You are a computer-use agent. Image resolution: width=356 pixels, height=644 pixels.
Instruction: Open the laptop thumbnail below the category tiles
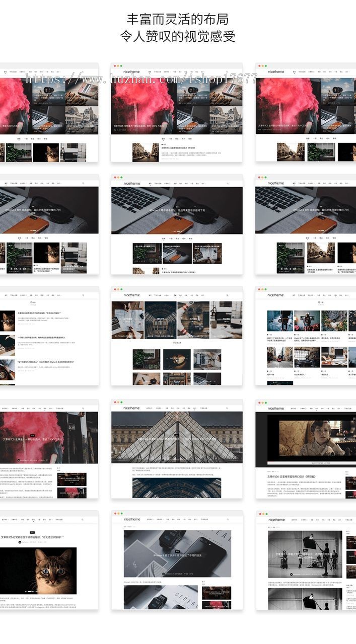coord(207,359)
